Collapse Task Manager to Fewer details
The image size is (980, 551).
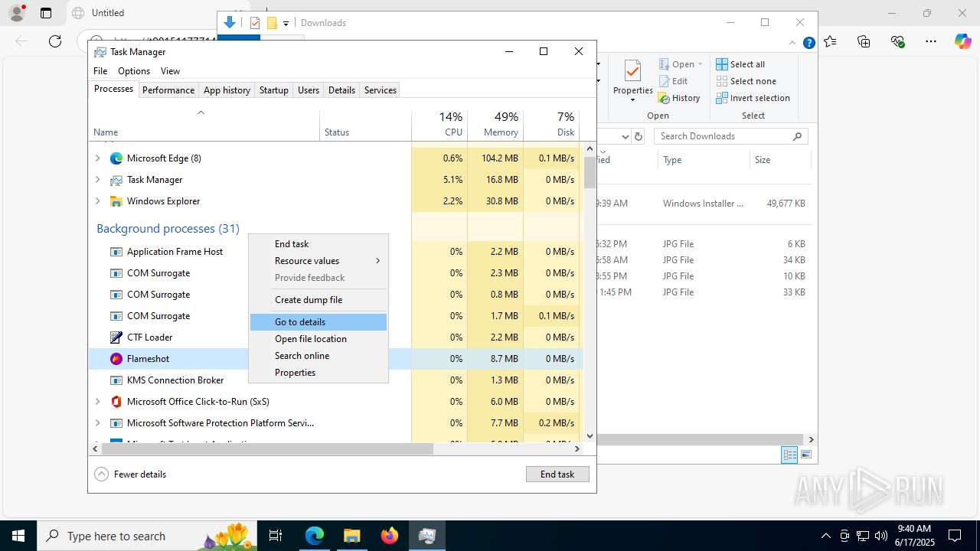[130, 474]
